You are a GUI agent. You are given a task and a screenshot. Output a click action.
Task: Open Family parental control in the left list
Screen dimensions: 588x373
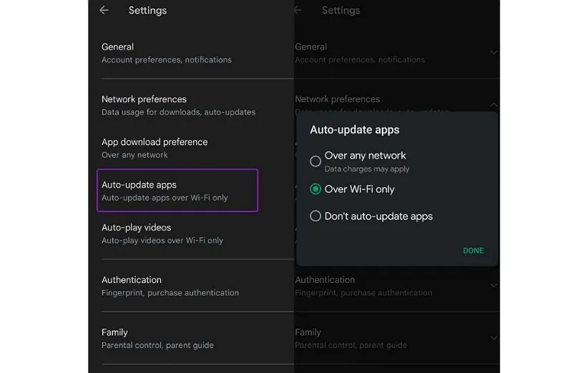(x=157, y=338)
